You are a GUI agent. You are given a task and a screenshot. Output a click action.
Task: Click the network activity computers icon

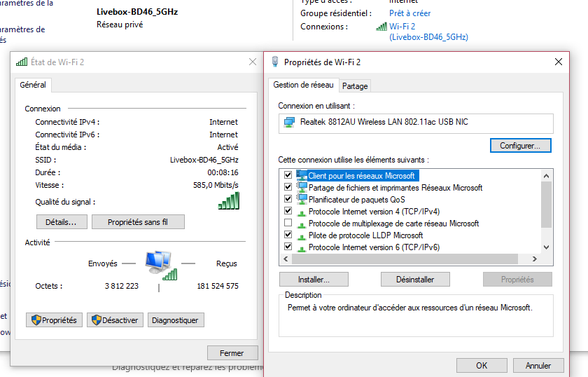pyautogui.click(x=161, y=265)
